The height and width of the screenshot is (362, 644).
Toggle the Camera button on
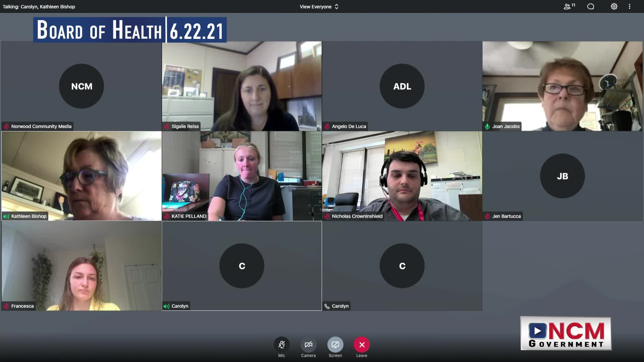pyautogui.click(x=308, y=345)
